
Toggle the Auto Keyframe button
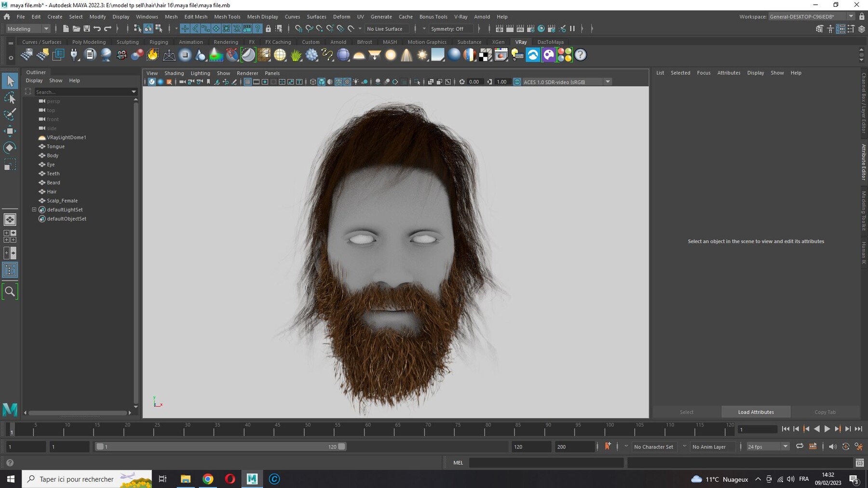[x=608, y=447]
